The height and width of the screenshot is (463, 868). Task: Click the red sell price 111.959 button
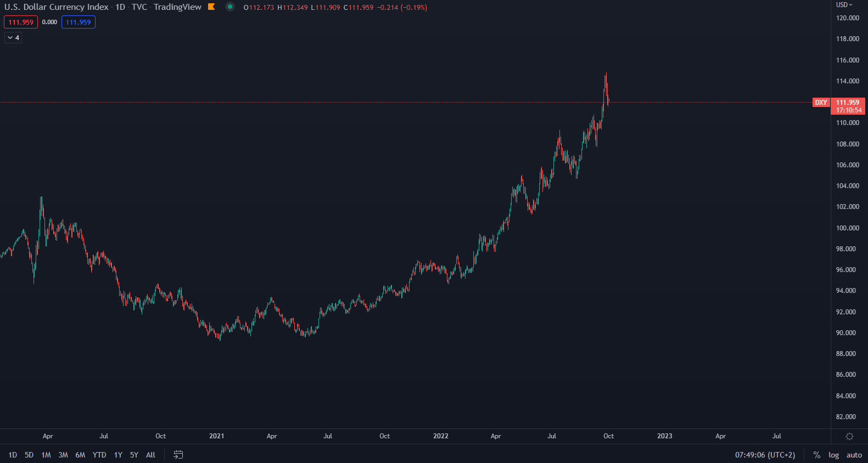pyautogui.click(x=21, y=22)
